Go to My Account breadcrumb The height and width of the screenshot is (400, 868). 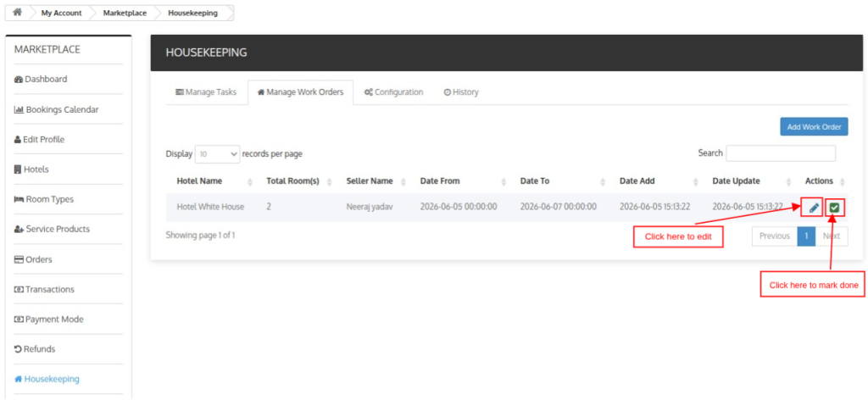(61, 13)
